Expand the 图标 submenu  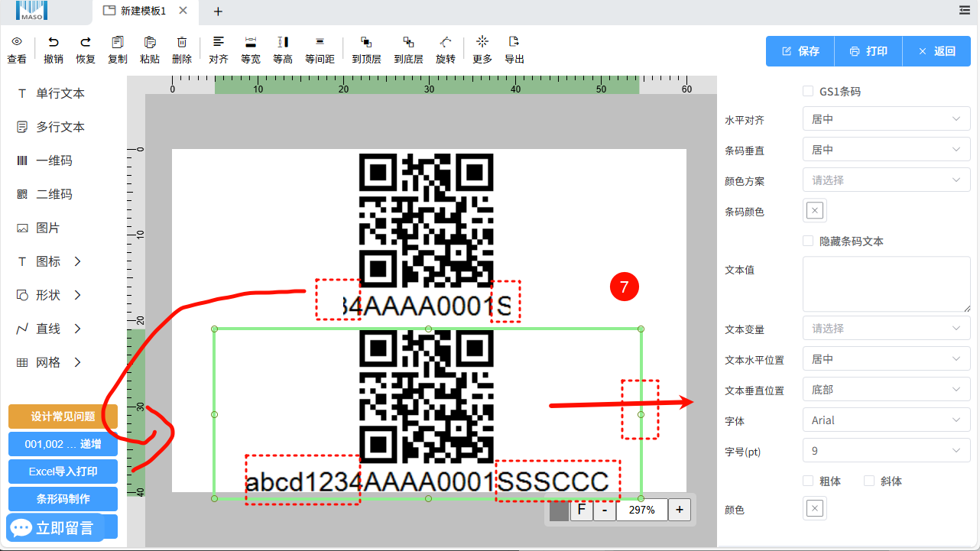click(78, 261)
